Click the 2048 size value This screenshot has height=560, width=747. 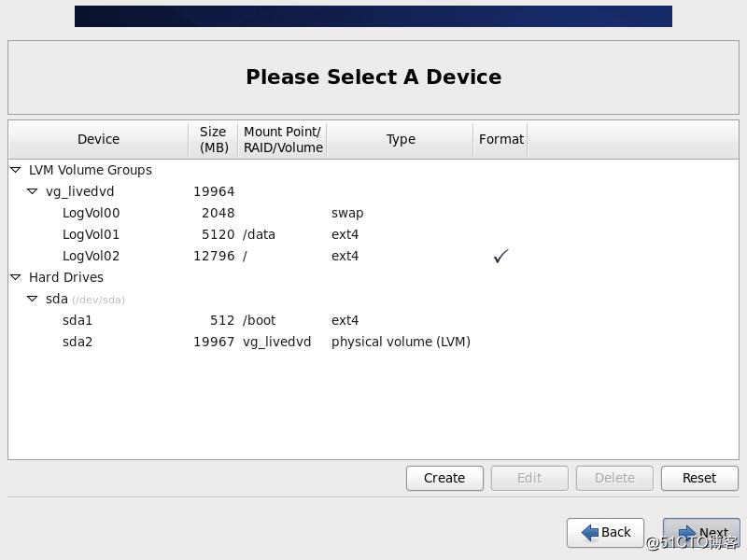[218, 213]
